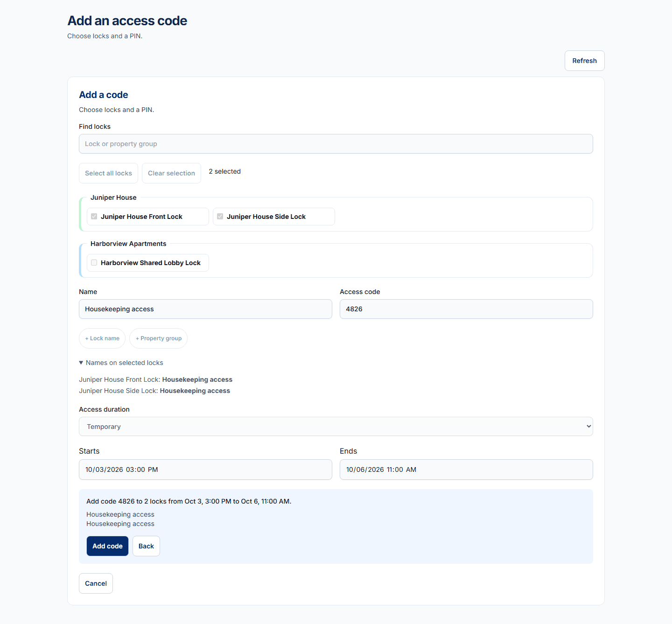Go Back from the confirmation panel
Screen dimensions: 672x624
pos(146,546)
